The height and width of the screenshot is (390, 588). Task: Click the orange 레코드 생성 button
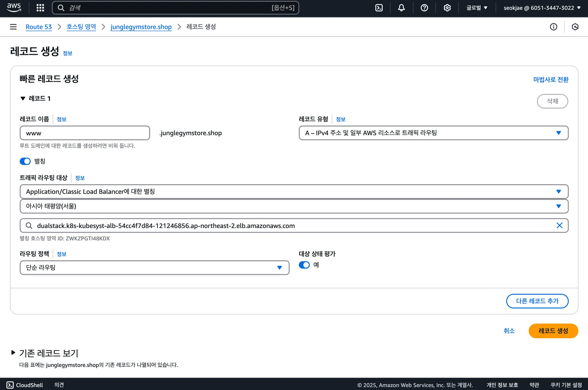[x=553, y=331]
